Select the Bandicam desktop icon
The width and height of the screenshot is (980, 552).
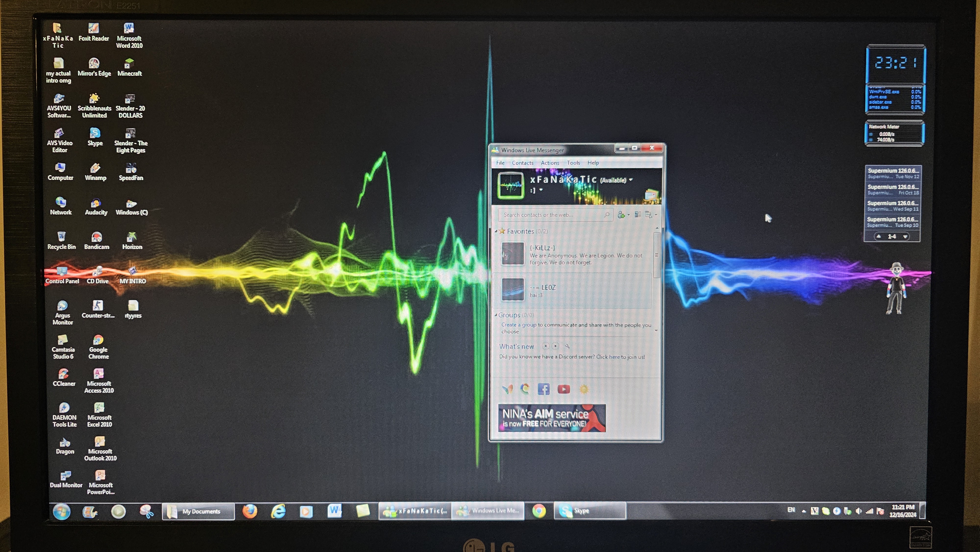(97, 241)
